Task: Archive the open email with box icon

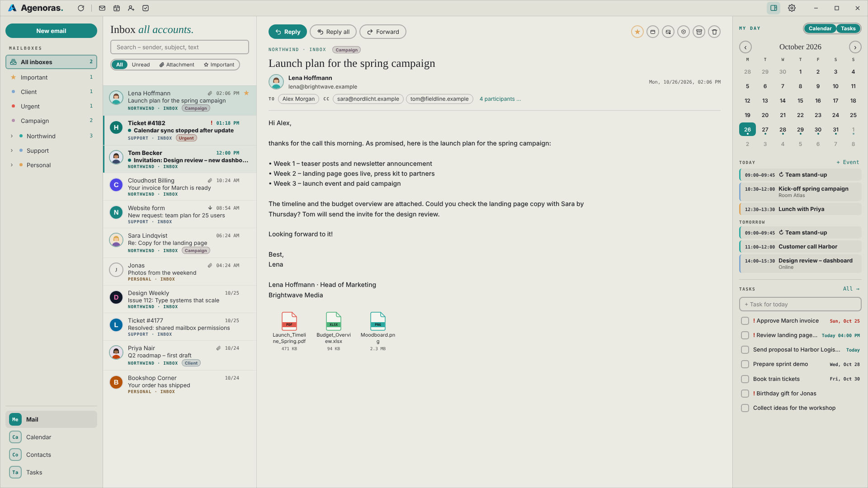Action: pyautogui.click(x=699, y=32)
